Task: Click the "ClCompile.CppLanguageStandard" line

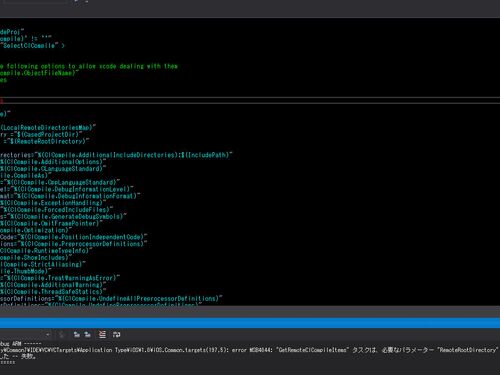Action: point(60,182)
